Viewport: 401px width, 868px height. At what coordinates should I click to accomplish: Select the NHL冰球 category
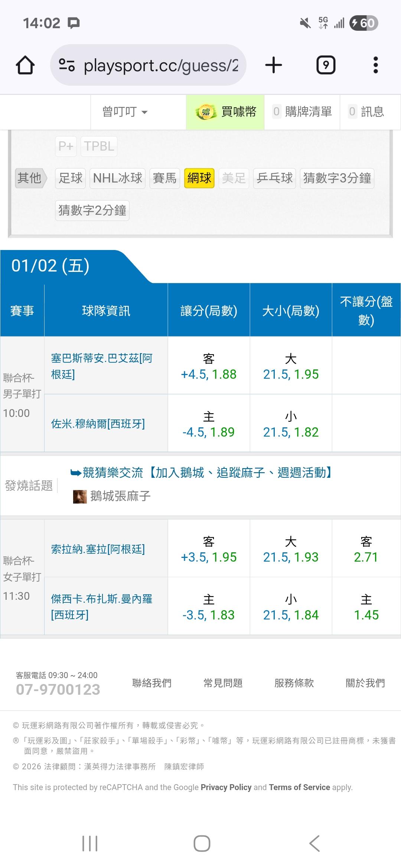(x=117, y=178)
